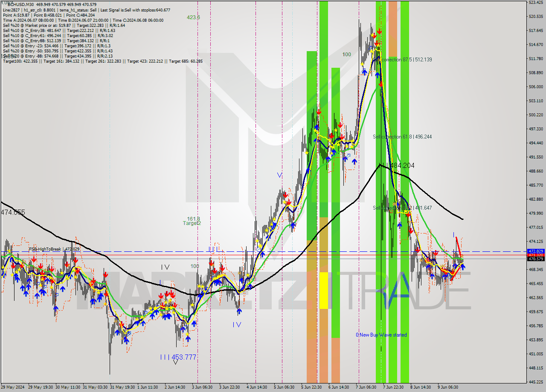The height and width of the screenshot is (392, 546).
Task: Click the blue 472.029 price tag on the axis
Action: (x=536, y=251)
